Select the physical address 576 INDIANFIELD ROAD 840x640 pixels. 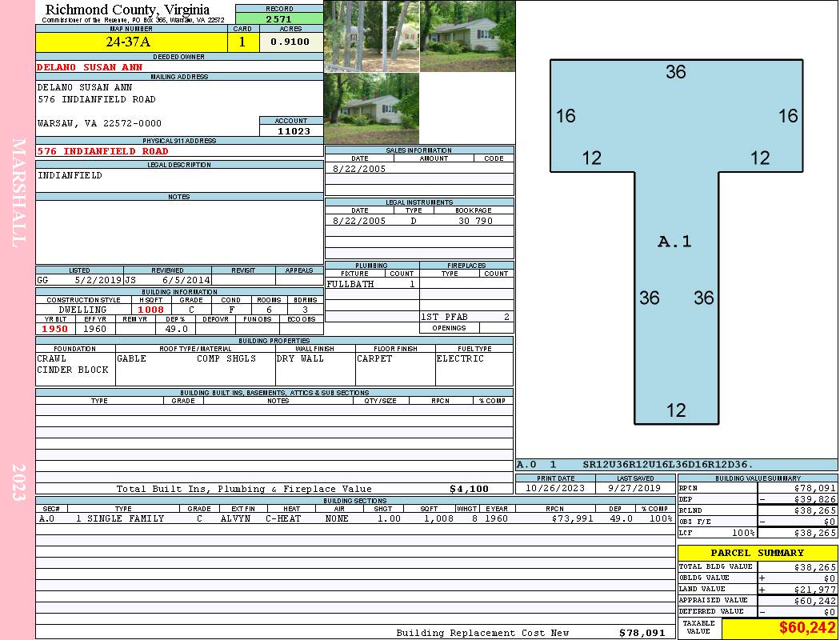click(103, 151)
